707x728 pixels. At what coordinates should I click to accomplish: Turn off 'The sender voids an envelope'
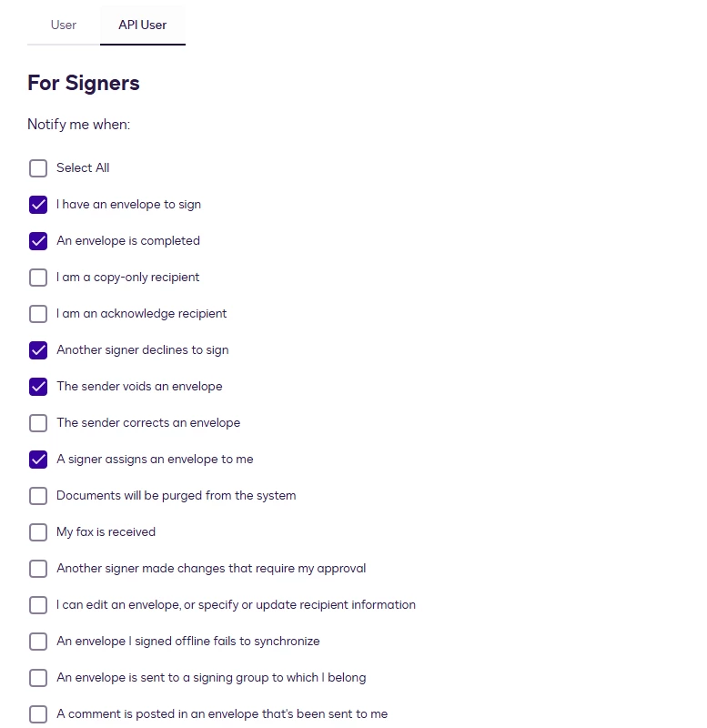point(38,386)
